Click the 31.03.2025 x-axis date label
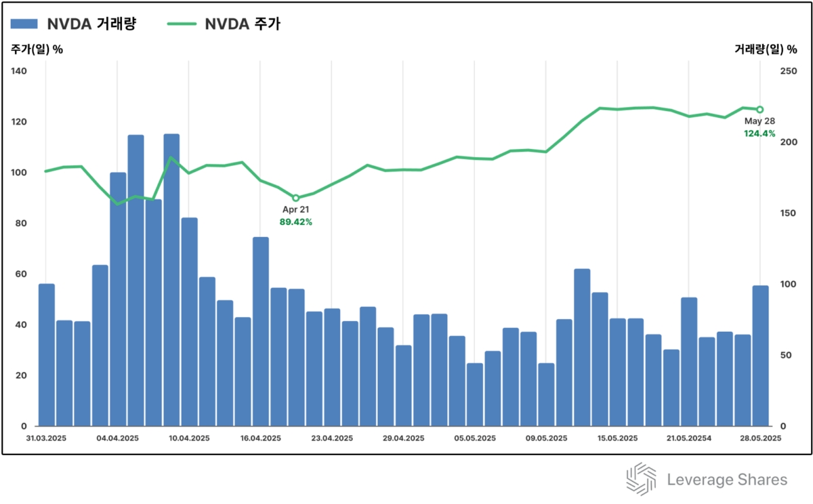The width and height of the screenshot is (813, 504). coord(46,438)
